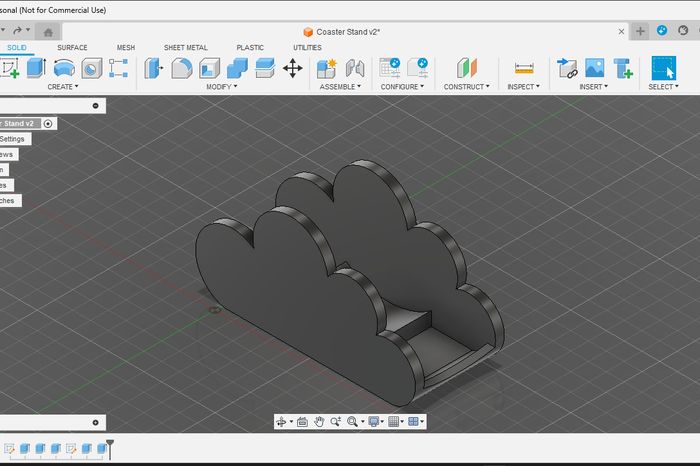Open a new design tab with plus
The image size is (700, 466).
click(x=640, y=31)
